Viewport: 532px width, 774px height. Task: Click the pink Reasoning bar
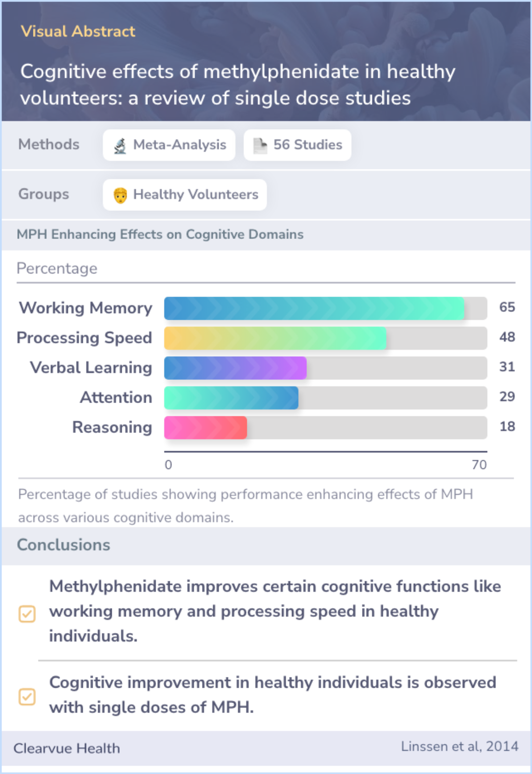point(206,428)
